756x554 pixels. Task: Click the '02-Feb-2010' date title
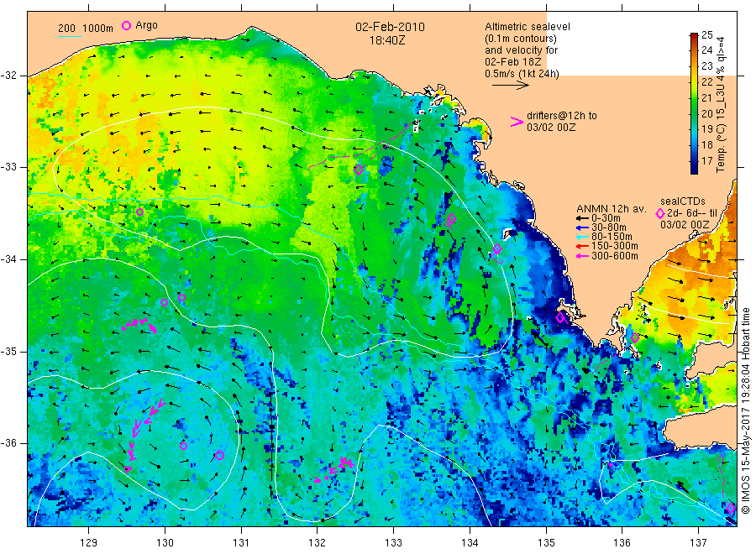[390, 27]
